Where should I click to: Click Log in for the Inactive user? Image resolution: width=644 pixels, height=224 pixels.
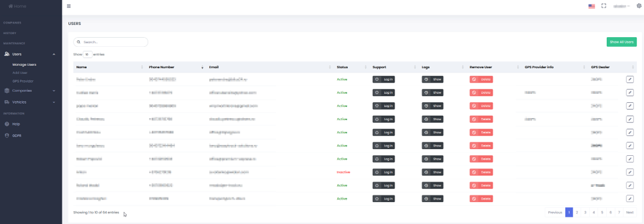click(384, 172)
